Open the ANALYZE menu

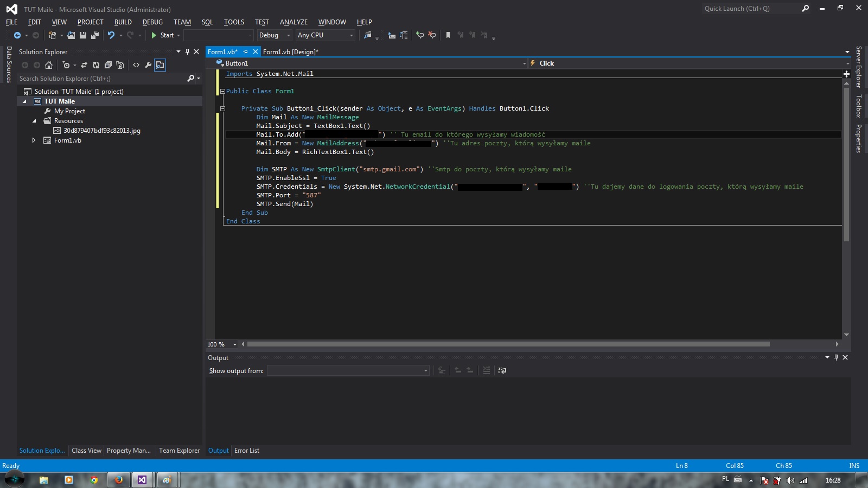pos(293,22)
